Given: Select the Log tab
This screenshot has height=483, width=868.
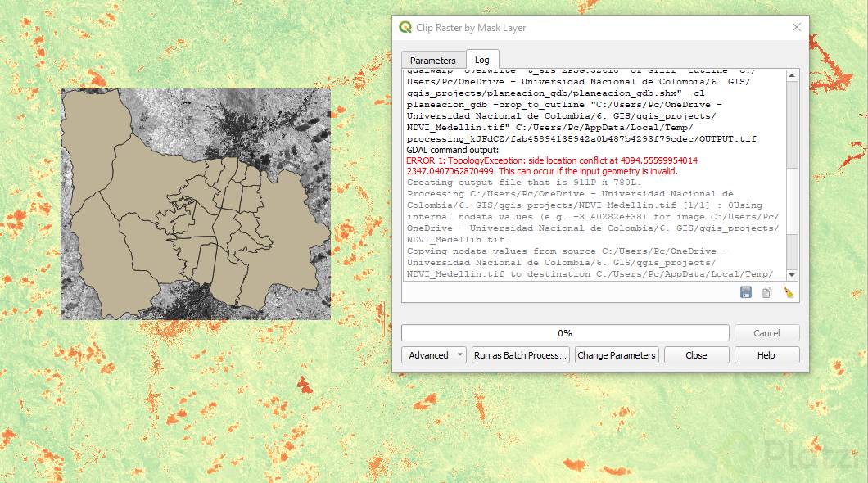Looking at the screenshot, I should [x=481, y=60].
